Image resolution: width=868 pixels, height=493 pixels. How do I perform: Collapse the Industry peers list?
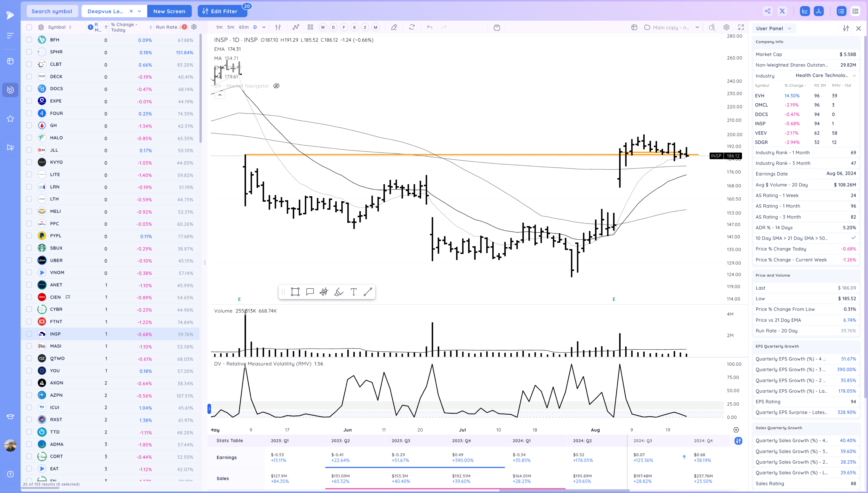[x=854, y=76]
